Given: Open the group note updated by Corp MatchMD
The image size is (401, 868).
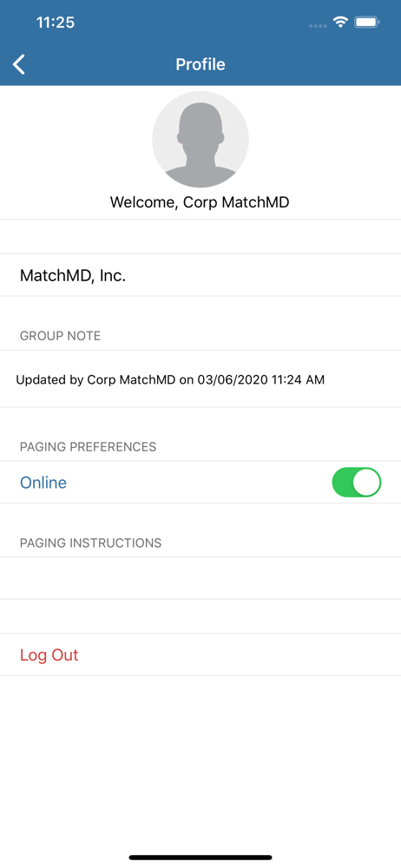Looking at the screenshot, I should [200, 379].
